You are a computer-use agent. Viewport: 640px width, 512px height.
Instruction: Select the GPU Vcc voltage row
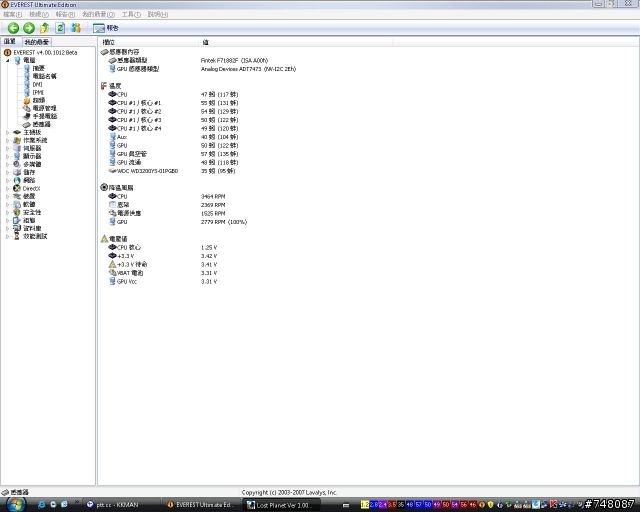pos(163,282)
